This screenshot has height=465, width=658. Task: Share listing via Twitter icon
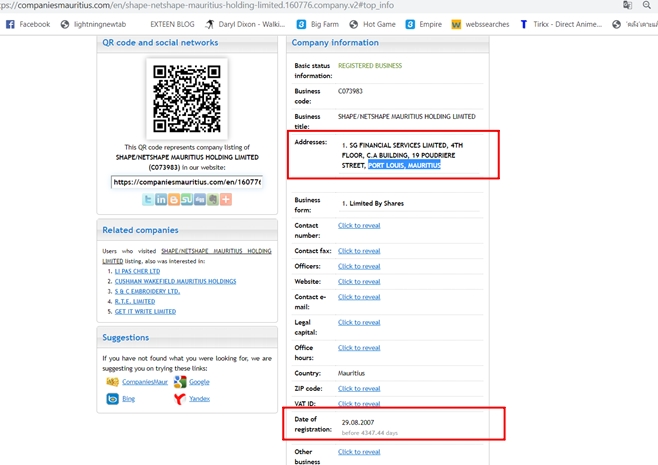pos(148,200)
